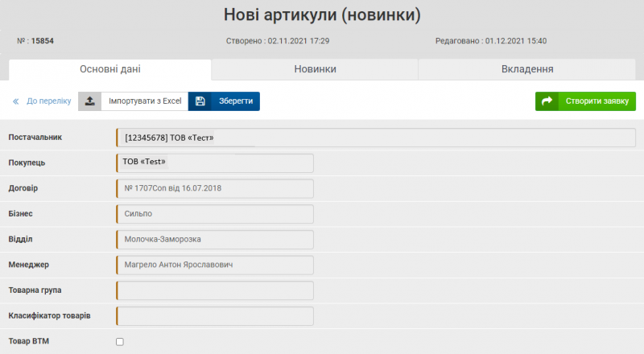This screenshot has height=354, width=644.
Task: Click the Товарна група label
Action: [x=35, y=290]
